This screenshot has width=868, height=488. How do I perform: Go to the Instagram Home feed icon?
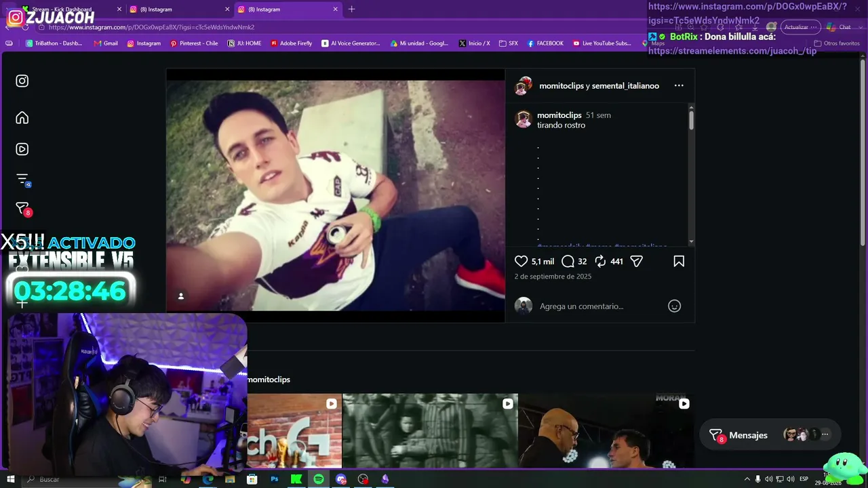click(22, 118)
